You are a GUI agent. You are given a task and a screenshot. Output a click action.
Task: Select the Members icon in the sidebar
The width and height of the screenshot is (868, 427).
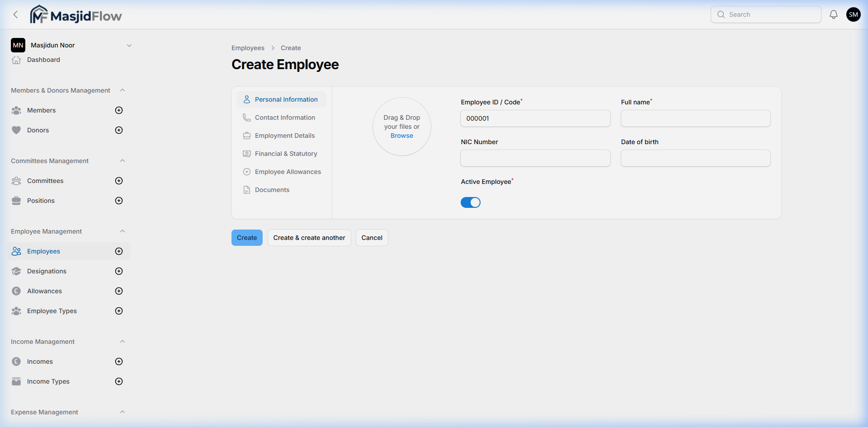point(16,110)
